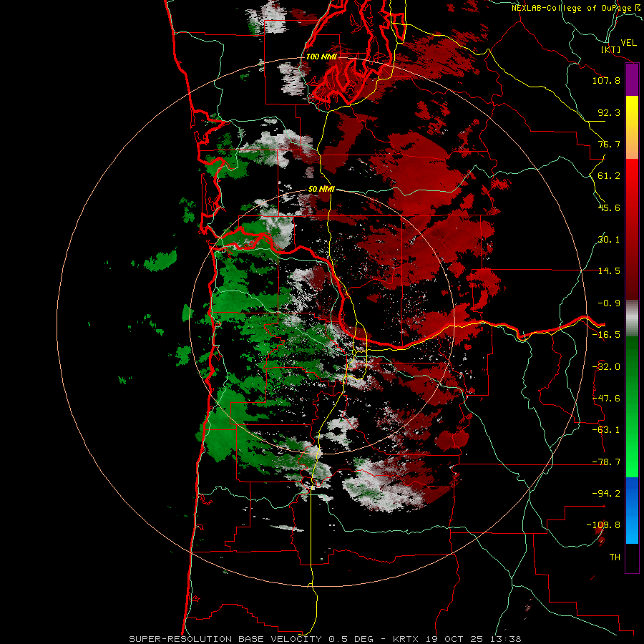Click the purple segment of the color bar
The width and height of the screenshot is (644, 644).
[632, 80]
